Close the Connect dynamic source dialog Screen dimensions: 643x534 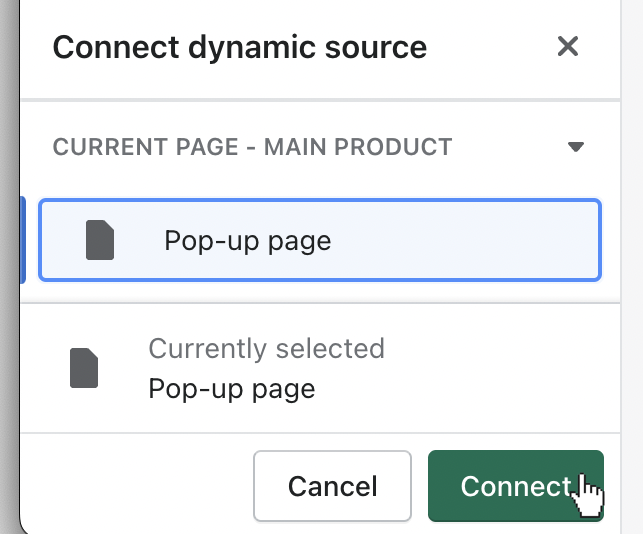[568, 46]
